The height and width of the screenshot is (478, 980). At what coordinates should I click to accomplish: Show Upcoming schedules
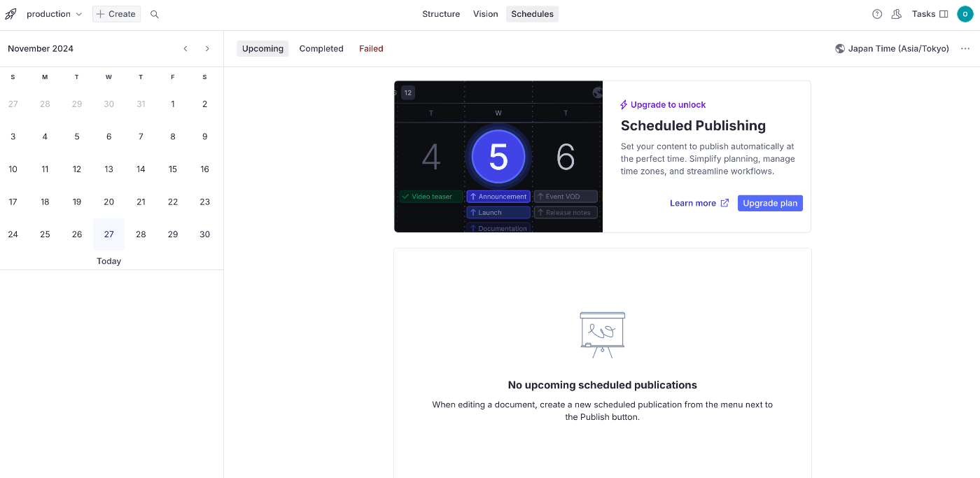[262, 48]
